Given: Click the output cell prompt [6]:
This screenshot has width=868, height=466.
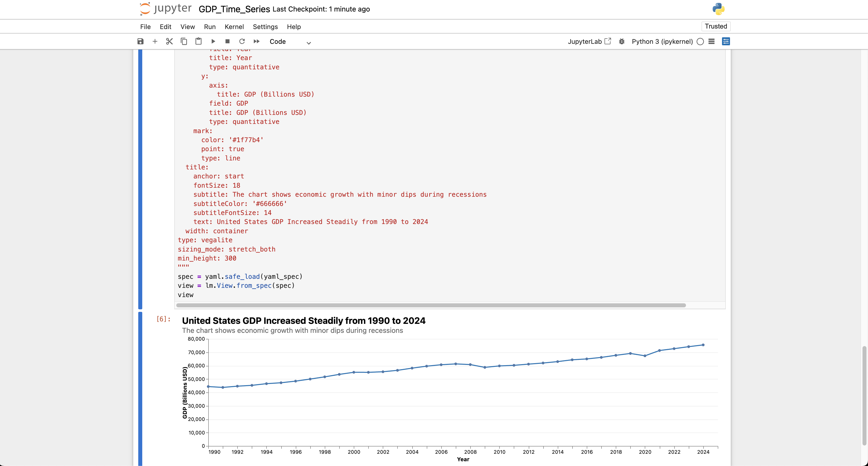Looking at the screenshot, I should 163,319.
